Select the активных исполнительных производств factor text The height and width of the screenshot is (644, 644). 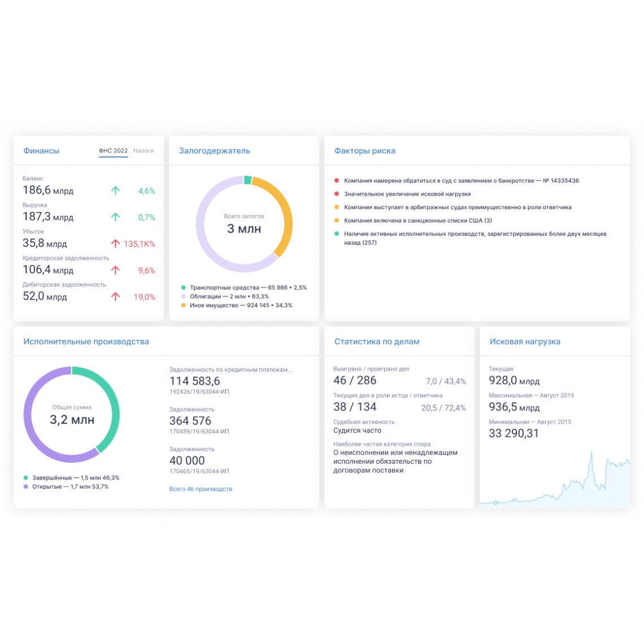(x=475, y=238)
